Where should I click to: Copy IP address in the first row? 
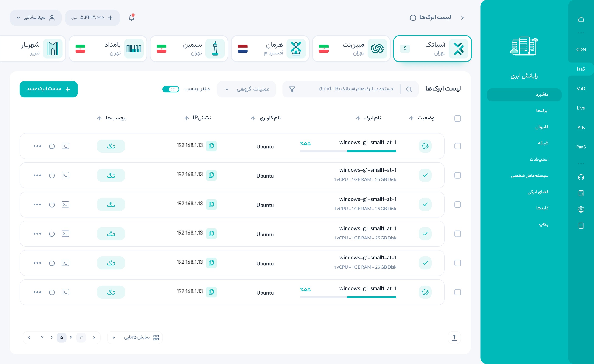(212, 146)
